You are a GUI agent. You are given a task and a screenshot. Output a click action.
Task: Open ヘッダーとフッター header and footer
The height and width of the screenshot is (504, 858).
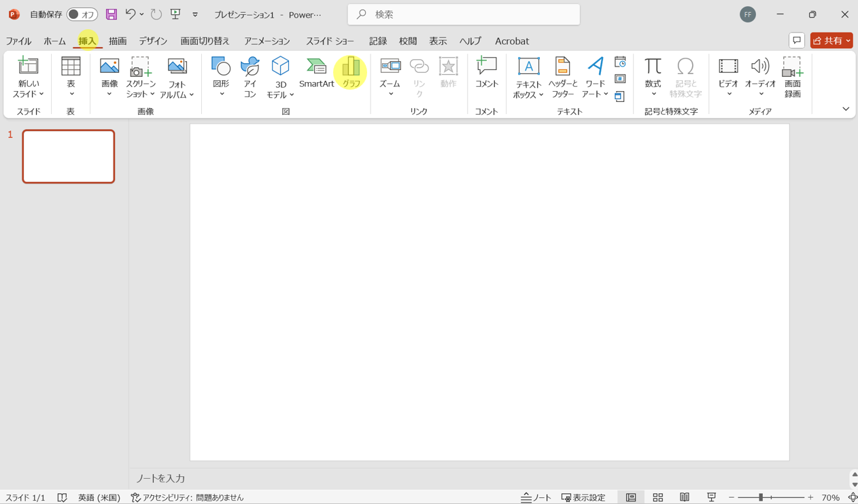[x=563, y=77]
